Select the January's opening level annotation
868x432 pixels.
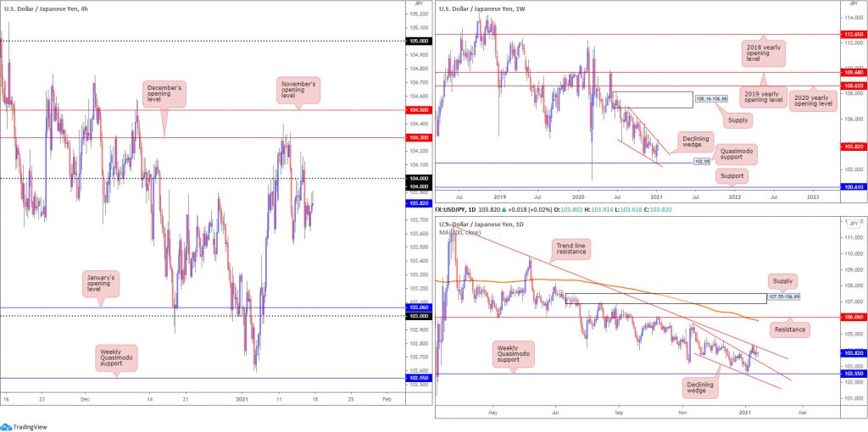pos(102,284)
